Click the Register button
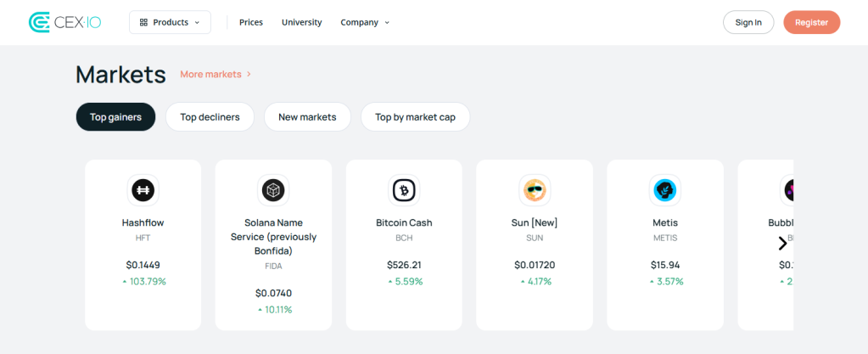The image size is (868, 354). click(811, 22)
